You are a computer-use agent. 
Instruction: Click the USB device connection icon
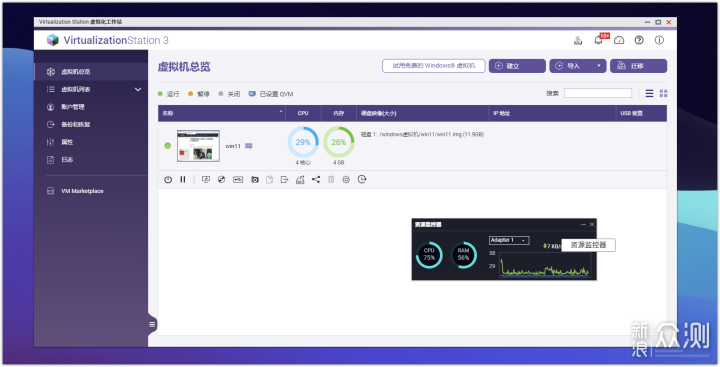(238, 180)
